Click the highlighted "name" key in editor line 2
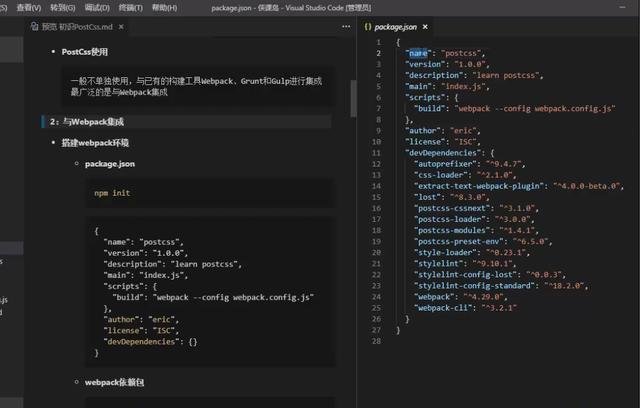This screenshot has width=640, height=408. click(418, 53)
